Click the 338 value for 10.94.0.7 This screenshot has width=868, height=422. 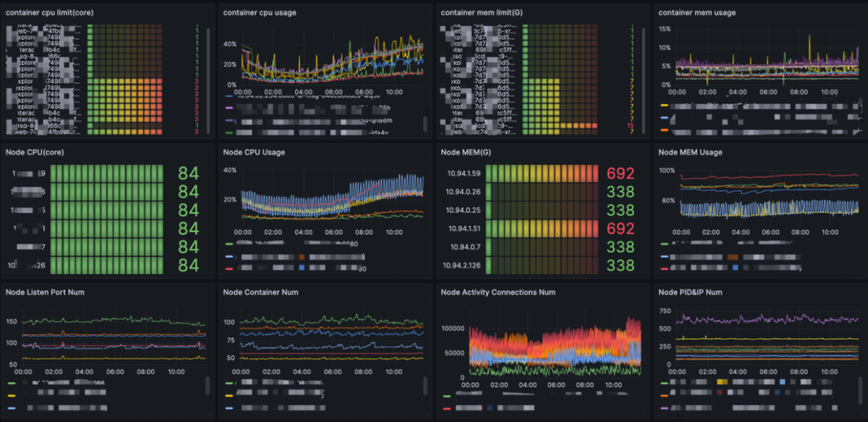click(x=620, y=247)
